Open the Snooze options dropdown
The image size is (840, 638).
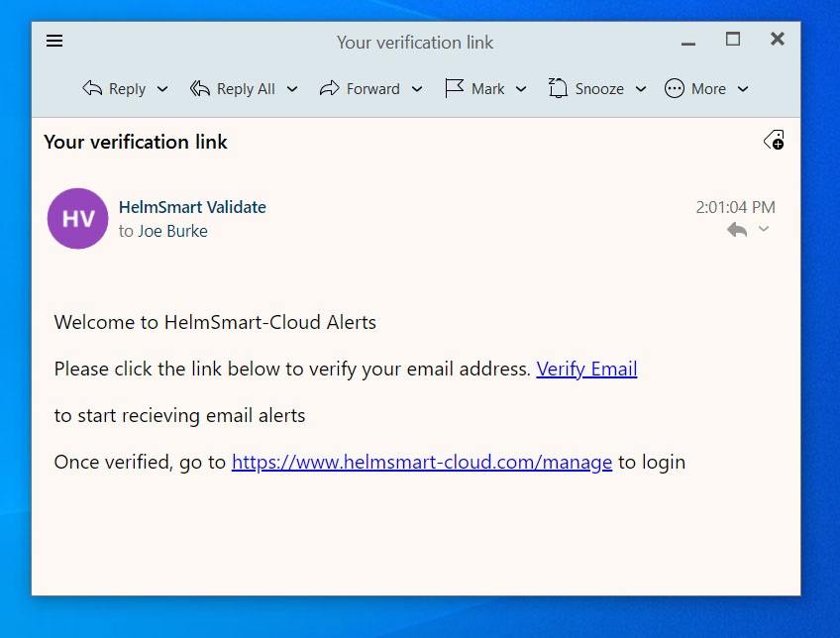tap(640, 89)
